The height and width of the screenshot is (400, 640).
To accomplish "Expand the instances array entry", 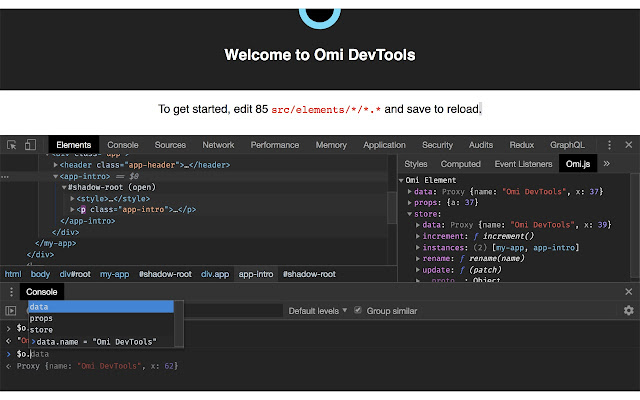I will click(x=418, y=247).
